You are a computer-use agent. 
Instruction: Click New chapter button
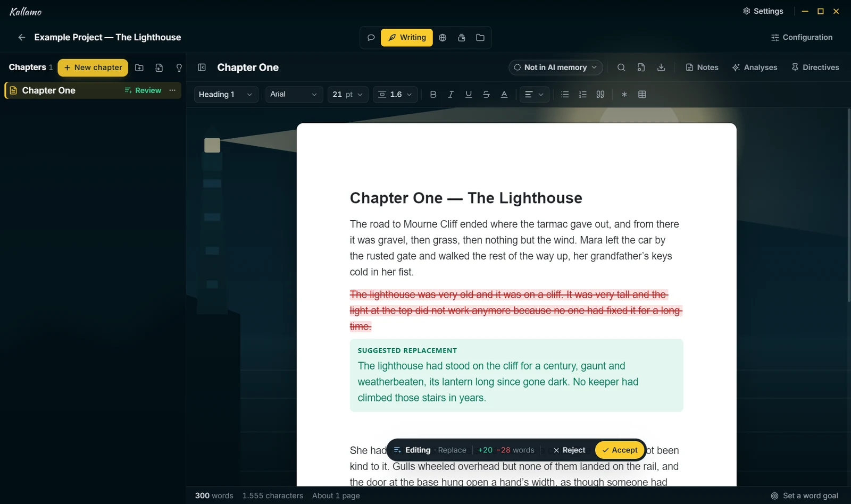(x=93, y=68)
